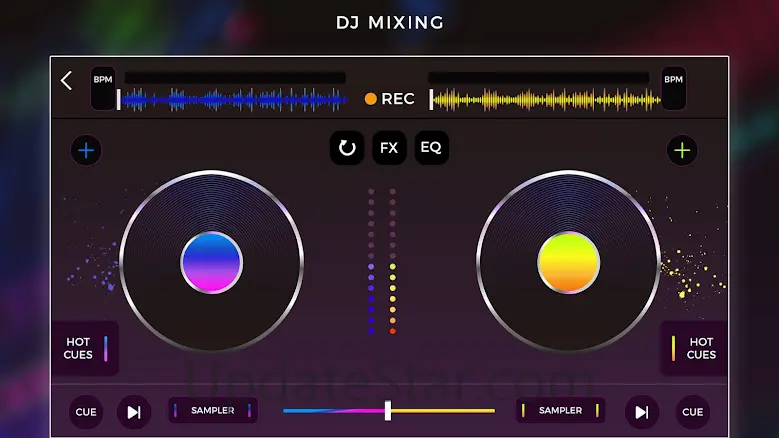Tap the blue plus icon on left deck

(86, 151)
